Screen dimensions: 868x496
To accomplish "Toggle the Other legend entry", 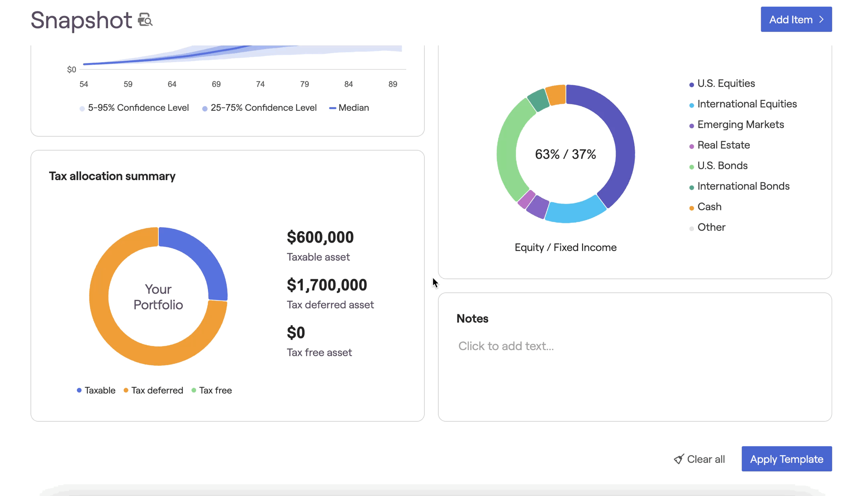I will [x=711, y=227].
